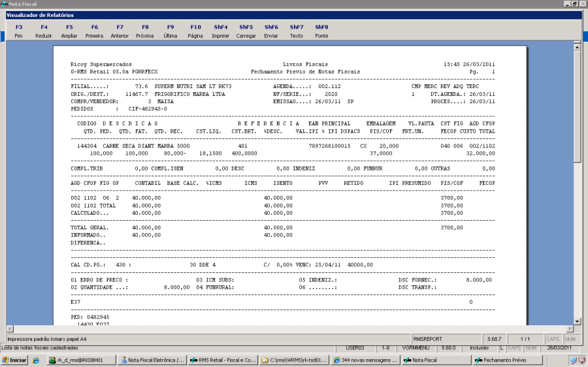Click Inclusão in the lower status bar
588x367 pixels.
click(480, 348)
